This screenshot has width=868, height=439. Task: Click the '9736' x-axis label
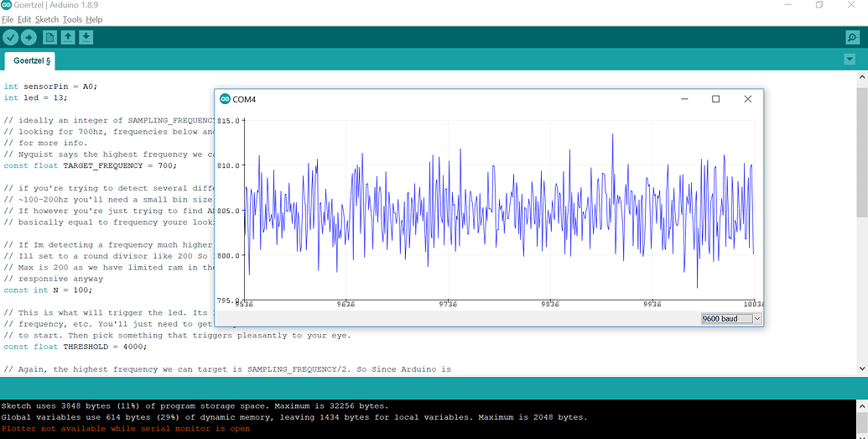coord(447,304)
